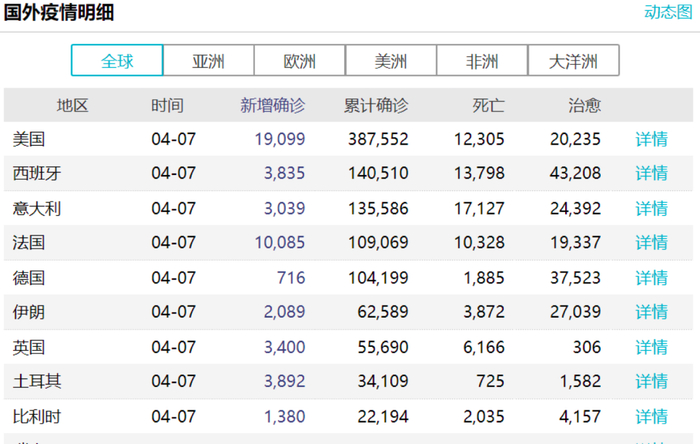Image resolution: width=700 pixels, height=444 pixels.
Task: View 详情 for 西班牙
Action: coord(651,173)
